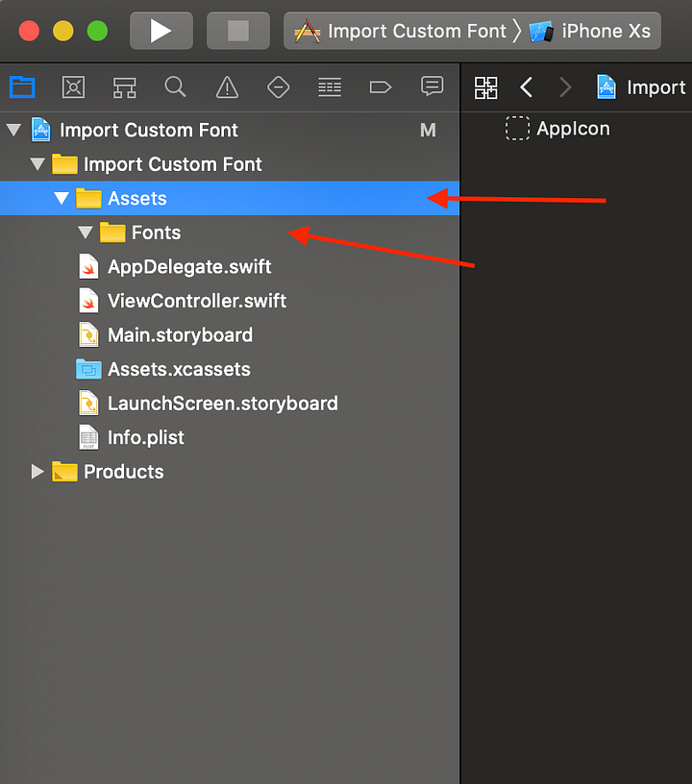Click the Run play button
The height and width of the screenshot is (784, 692).
pos(161,31)
